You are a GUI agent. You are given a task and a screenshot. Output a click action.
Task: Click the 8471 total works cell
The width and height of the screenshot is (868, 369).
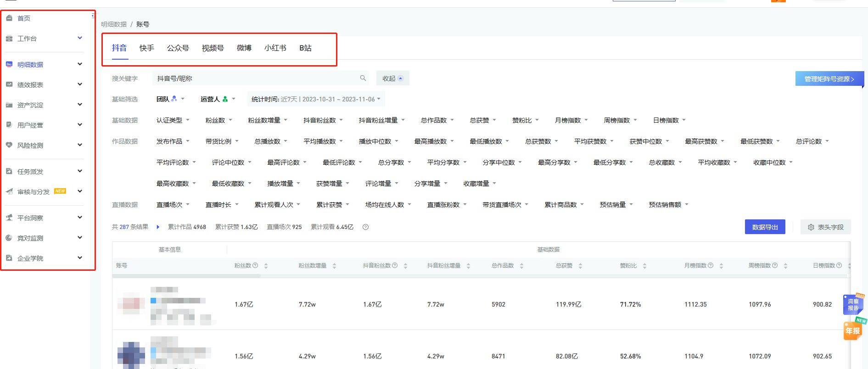click(x=498, y=356)
